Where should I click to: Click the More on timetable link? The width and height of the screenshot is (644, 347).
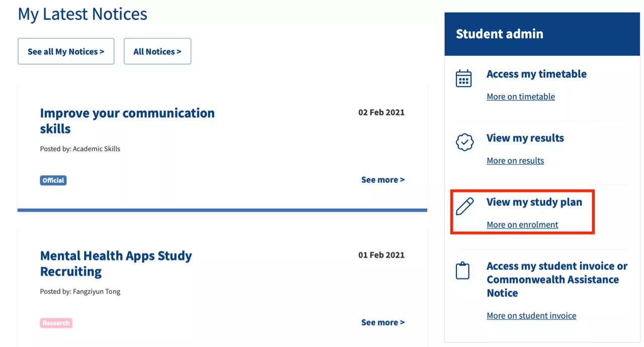pos(521,96)
